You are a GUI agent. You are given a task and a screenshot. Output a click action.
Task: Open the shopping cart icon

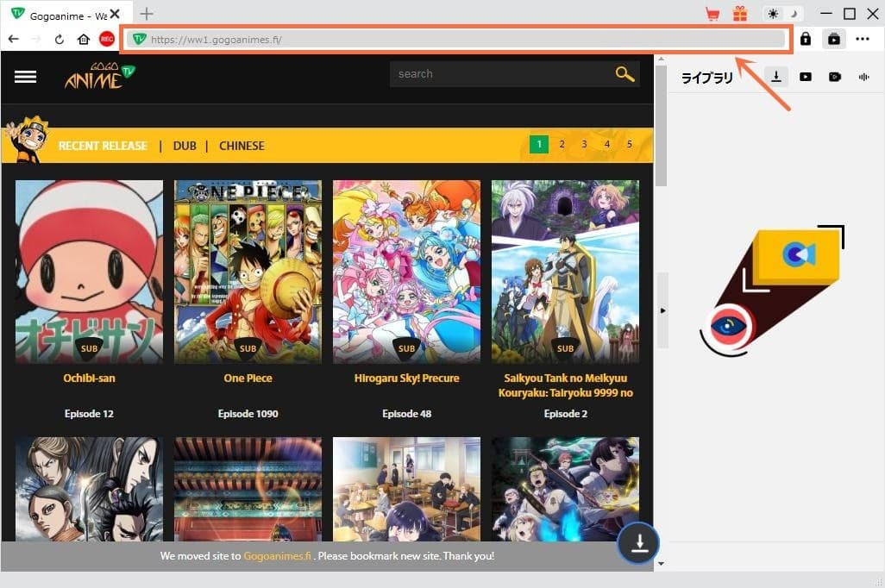712,14
